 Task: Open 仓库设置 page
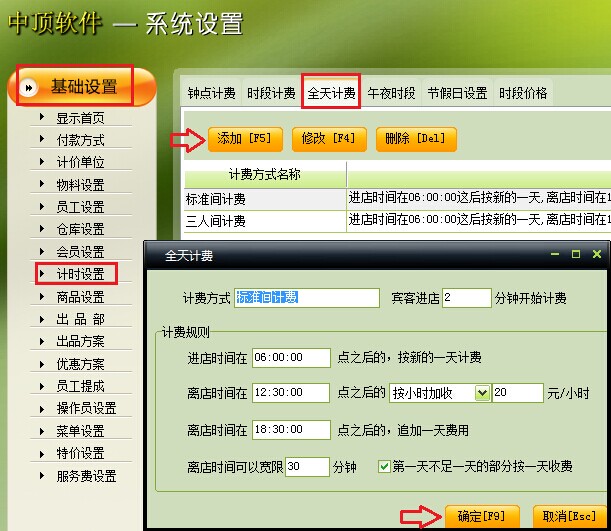tap(80, 229)
